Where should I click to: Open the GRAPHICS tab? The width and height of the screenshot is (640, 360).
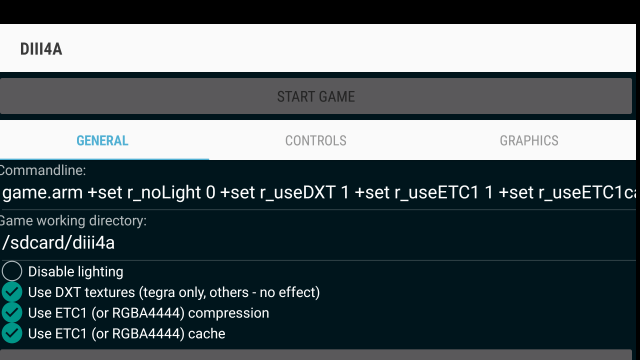pos(529,140)
